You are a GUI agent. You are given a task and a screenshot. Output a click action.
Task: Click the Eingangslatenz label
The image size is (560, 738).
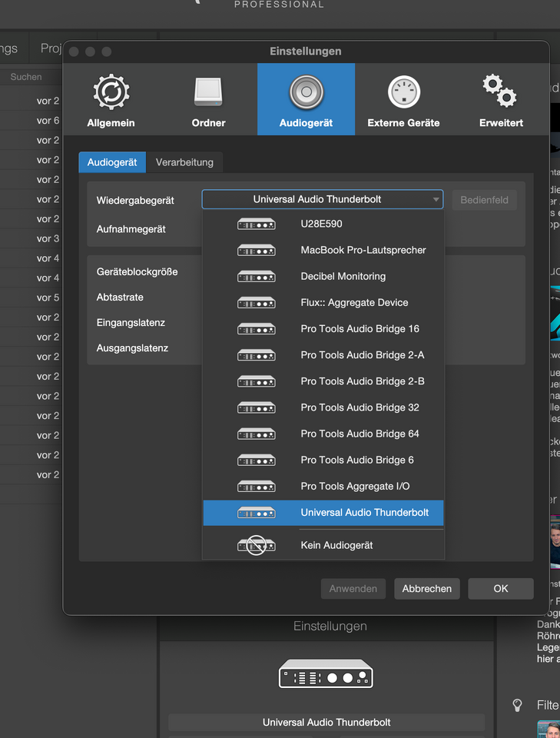point(131,323)
